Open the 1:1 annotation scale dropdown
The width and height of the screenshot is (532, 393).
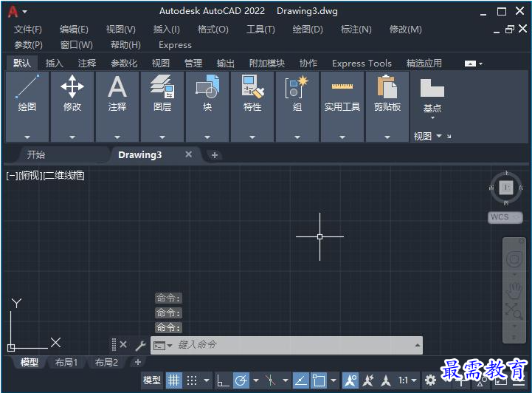point(407,380)
